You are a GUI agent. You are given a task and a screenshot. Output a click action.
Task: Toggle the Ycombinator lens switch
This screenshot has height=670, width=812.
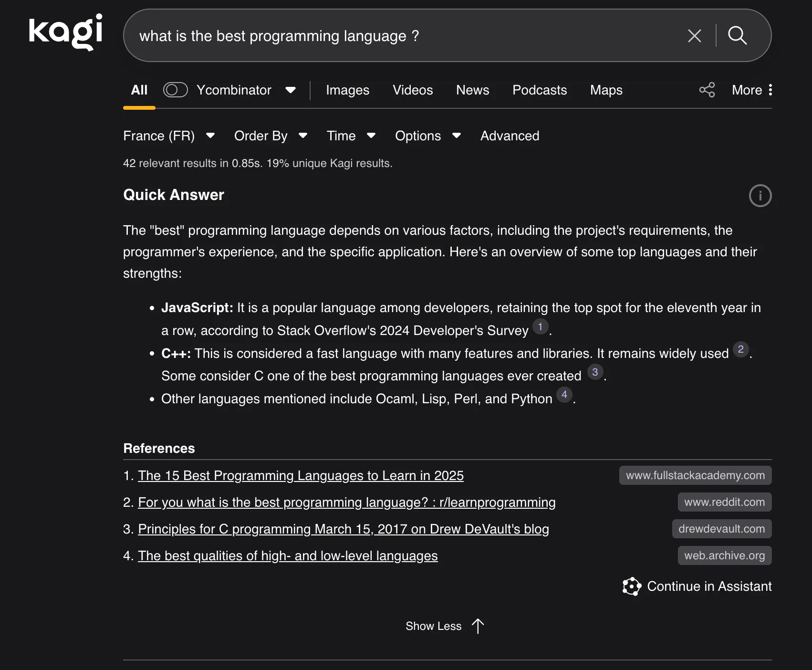[x=175, y=90]
